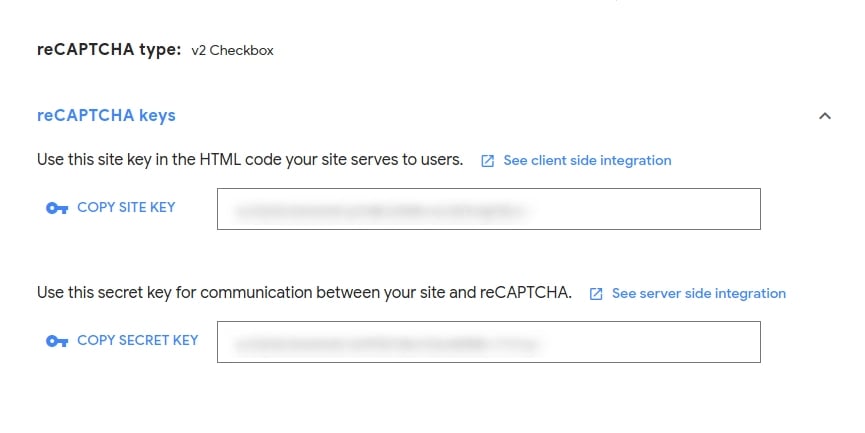Click the key icon next to COPY SECRET KEY
This screenshot has height=433, width=865.
(57, 341)
